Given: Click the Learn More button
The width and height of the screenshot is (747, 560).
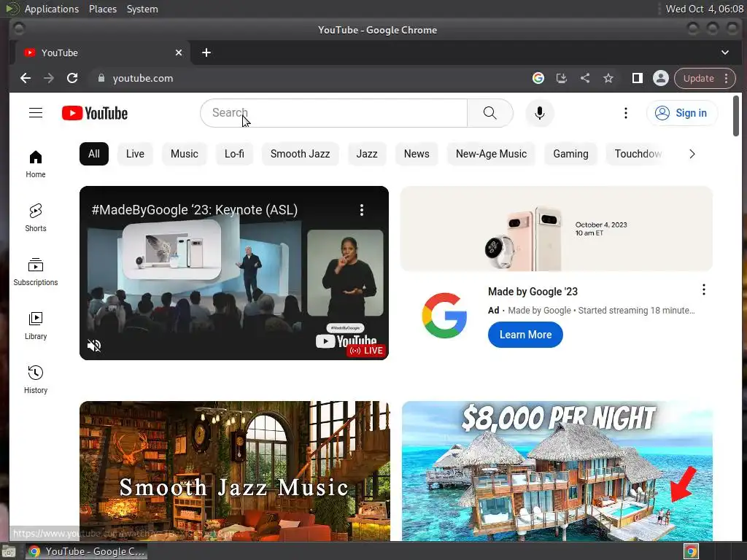Looking at the screenshot, I should tap(525, 335).
